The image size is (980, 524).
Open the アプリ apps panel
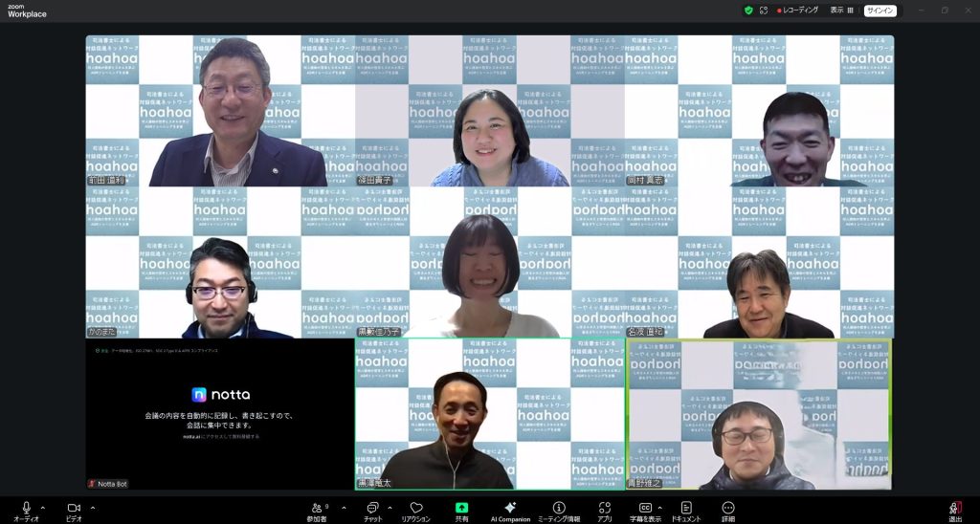tap(604, 509)
